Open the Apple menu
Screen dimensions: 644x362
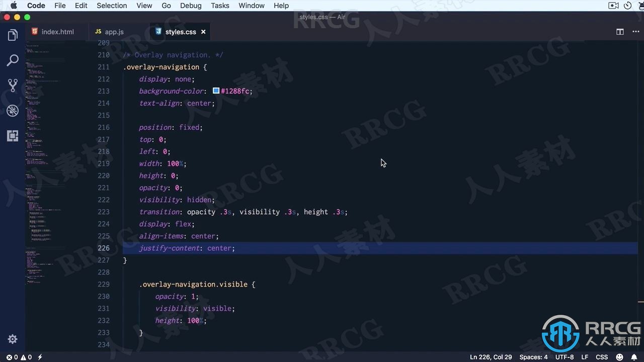point(14,6)
